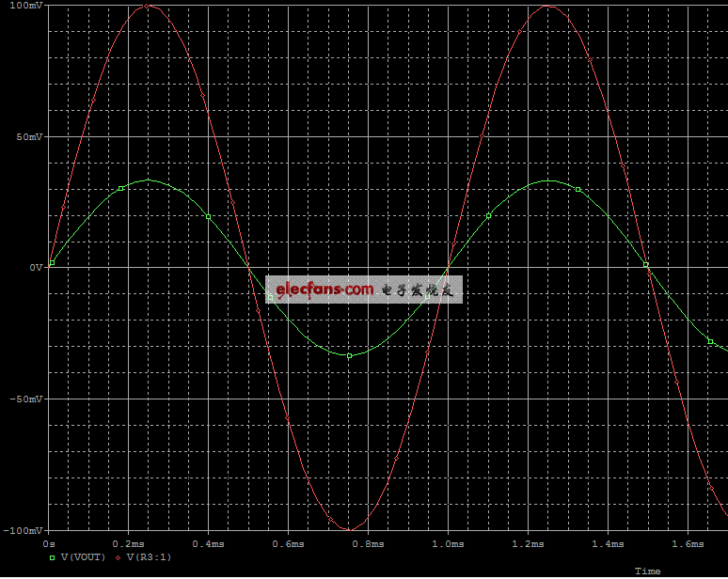Click the 0.4ms x-axis label
Screen dimensions: 728x579
tap(209, 543)
